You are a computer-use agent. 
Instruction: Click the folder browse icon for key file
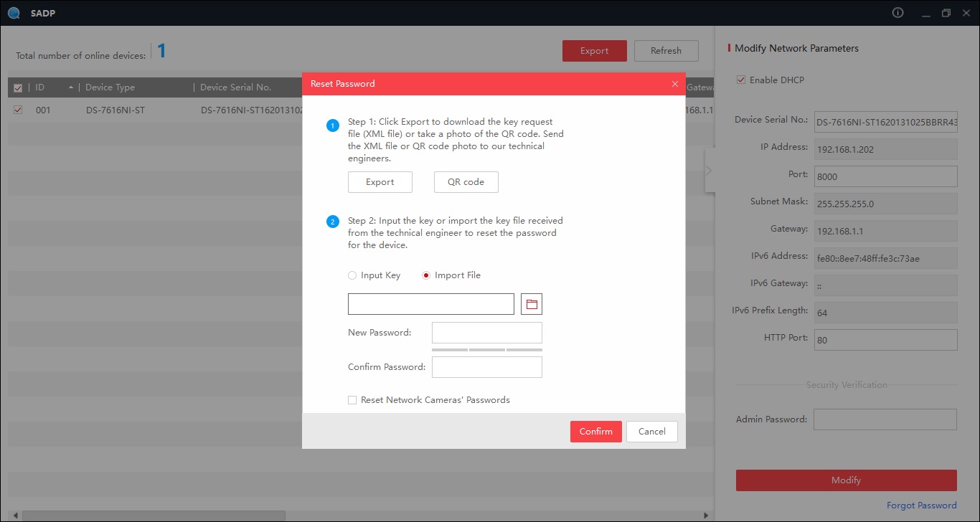pyautogui.click(x=532, y=304)
